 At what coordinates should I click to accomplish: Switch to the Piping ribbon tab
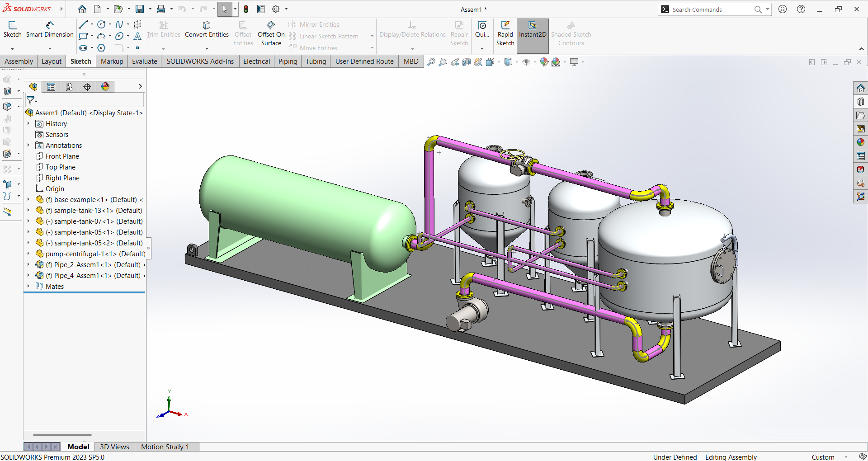pos(288,61)
